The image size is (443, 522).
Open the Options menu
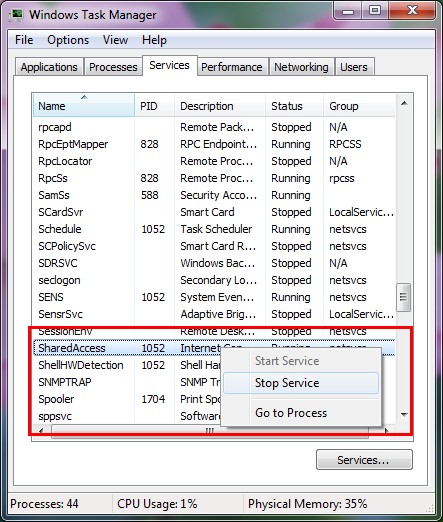click(68, 40)
